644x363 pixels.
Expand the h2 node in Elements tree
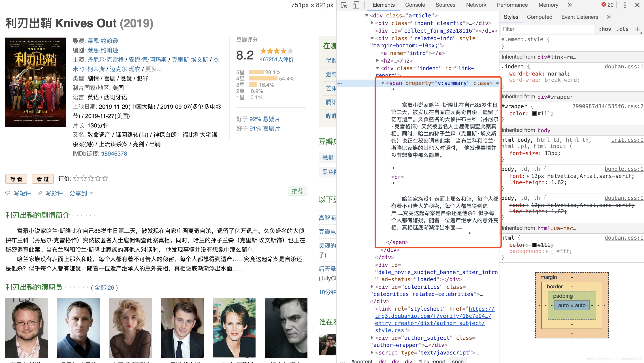[377, 60]
